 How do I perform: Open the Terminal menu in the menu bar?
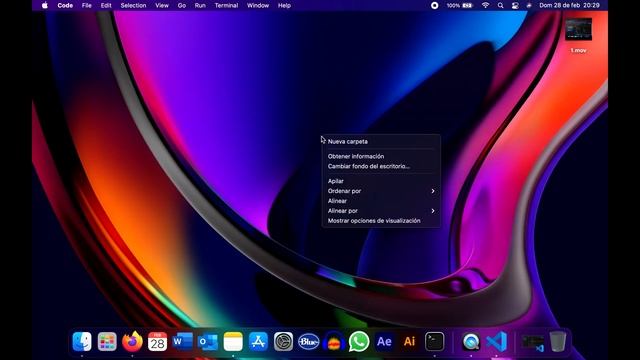(x=227, y=5)
